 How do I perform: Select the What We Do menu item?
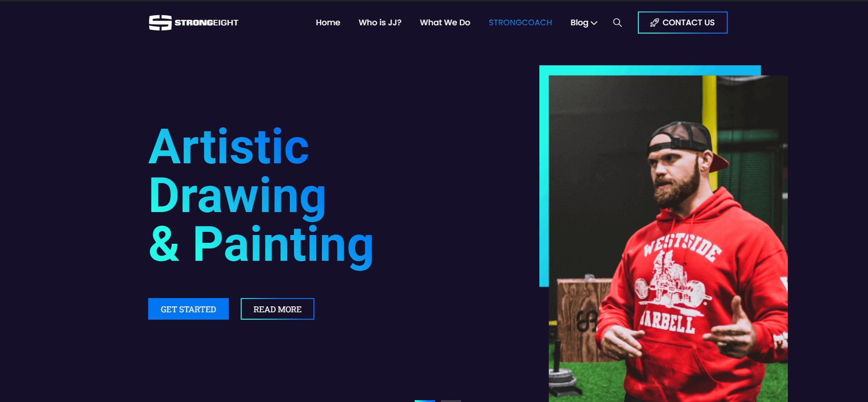click(x=445, y=23)
